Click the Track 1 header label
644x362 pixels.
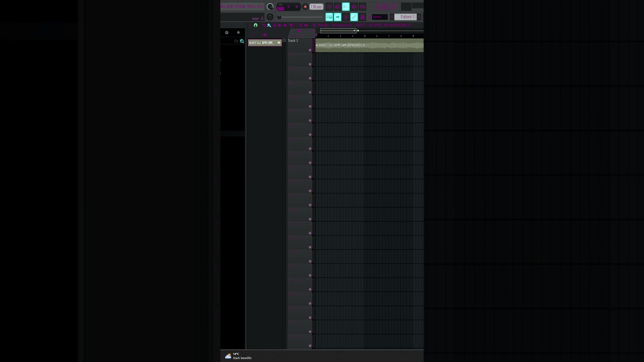293,40
